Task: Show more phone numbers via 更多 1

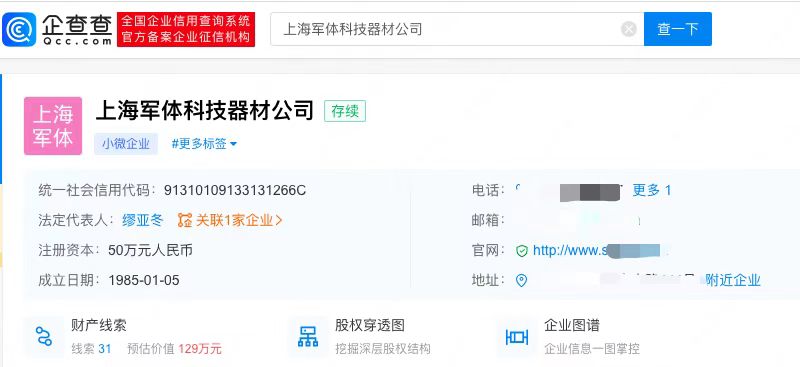Action: click(x=652, y=190)
